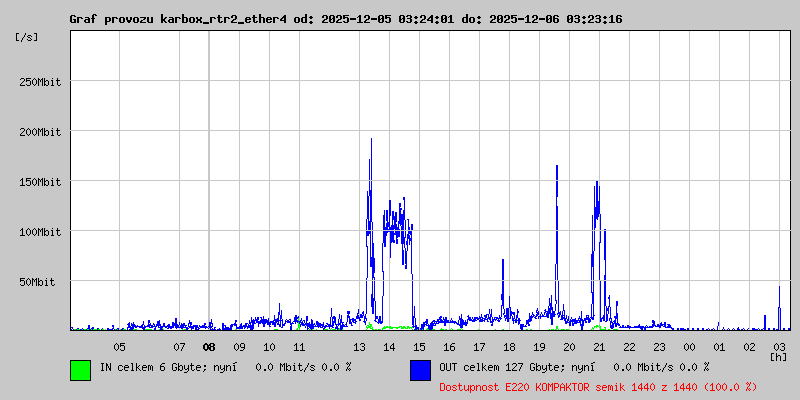Select the '50Mbit' y-axis label
800x400 pixels.
pyautogui.click(x=37, y=282)
